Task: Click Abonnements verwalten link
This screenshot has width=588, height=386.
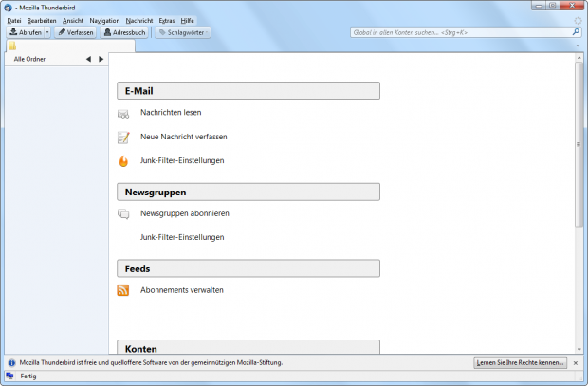Action: [x=182, y=290]
